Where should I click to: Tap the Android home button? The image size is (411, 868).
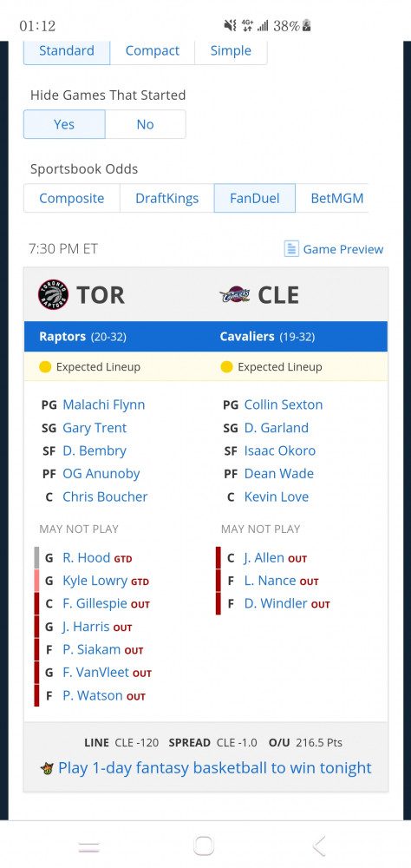coord(204,845)
